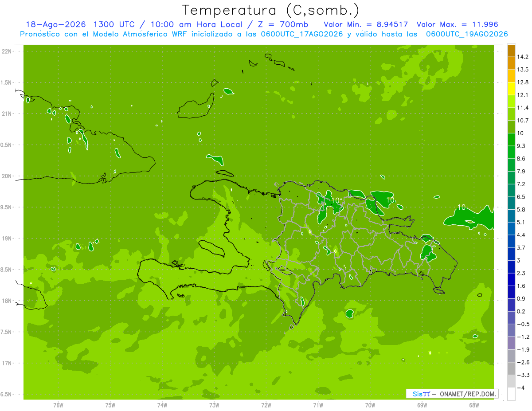Click the '75W' longitude label
The height and width of the screenshot is (411, 532).
coord(110,405)
